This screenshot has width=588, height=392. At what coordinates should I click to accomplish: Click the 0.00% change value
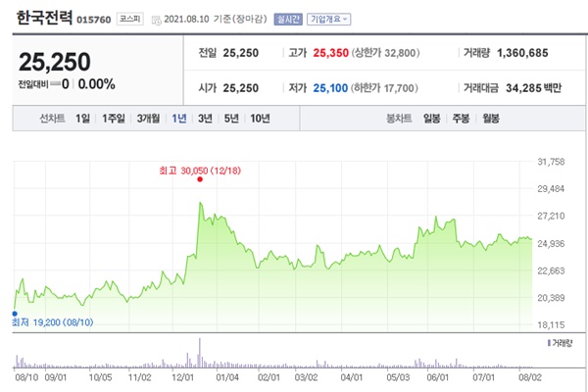(96, 84)
